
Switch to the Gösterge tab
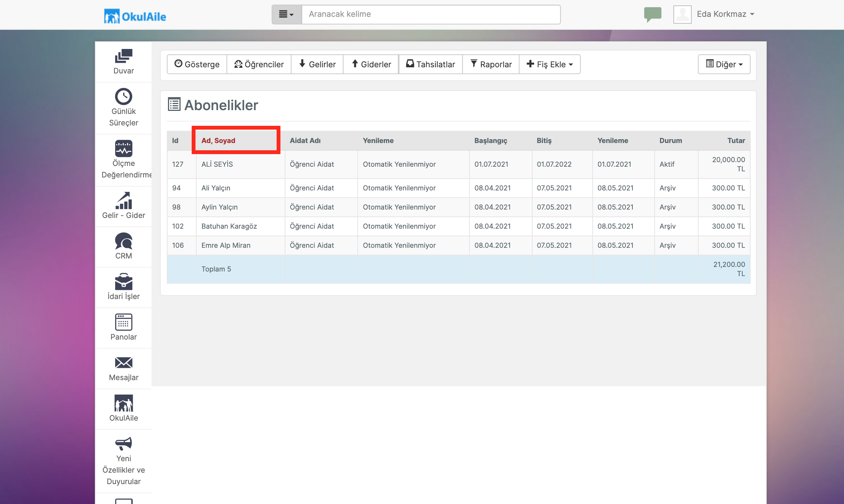coord(197,64)
